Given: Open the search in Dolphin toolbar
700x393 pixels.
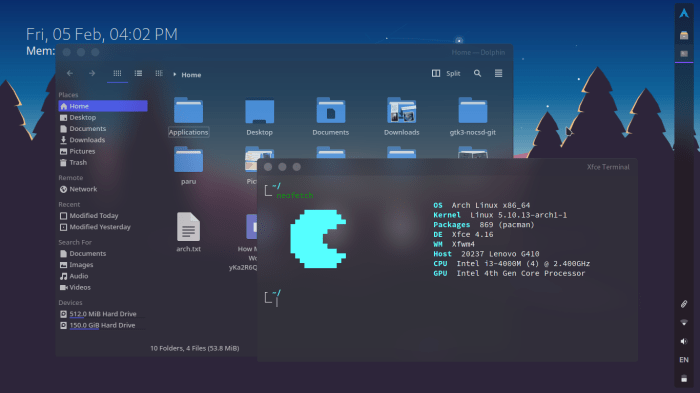Looking at the screenshot, I should tap(477, 73).
